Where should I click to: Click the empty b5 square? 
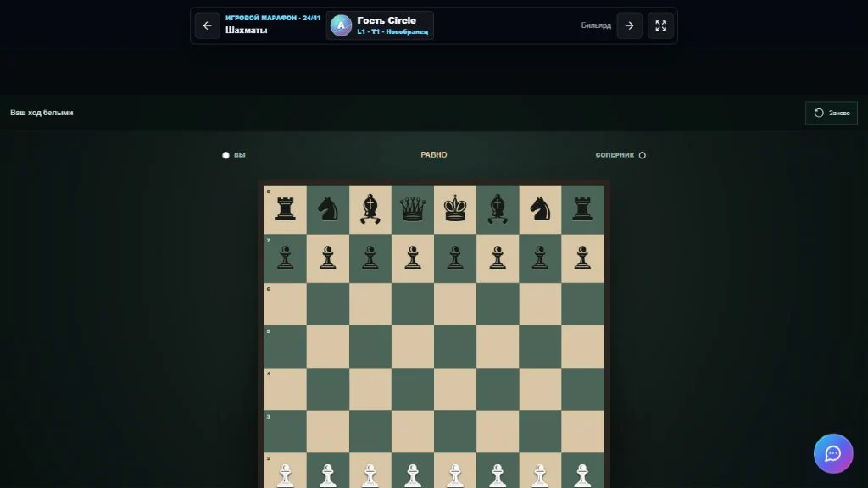328,347
